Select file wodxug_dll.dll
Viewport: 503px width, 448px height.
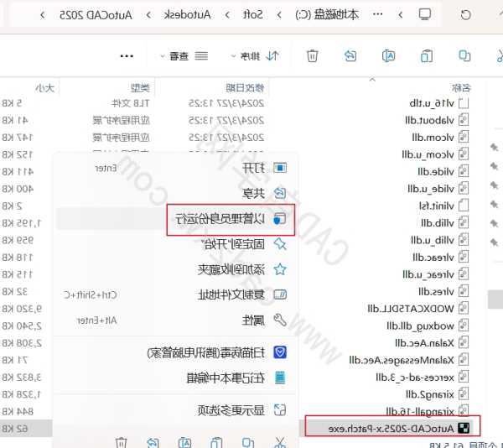[x=420, y=326]
